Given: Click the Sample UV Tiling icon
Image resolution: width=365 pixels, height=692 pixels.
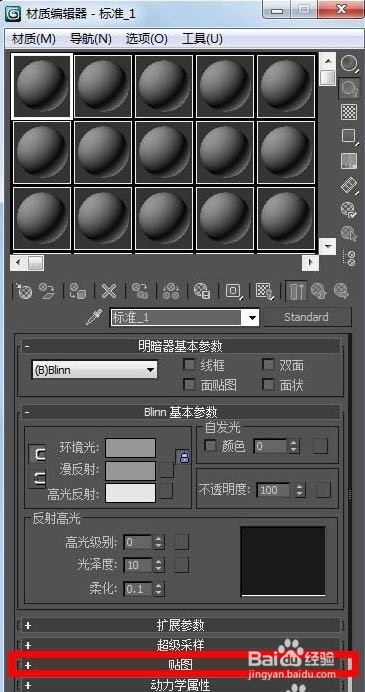Looking at the screenshot, I should pyautogui.click(x=350, y=136).
